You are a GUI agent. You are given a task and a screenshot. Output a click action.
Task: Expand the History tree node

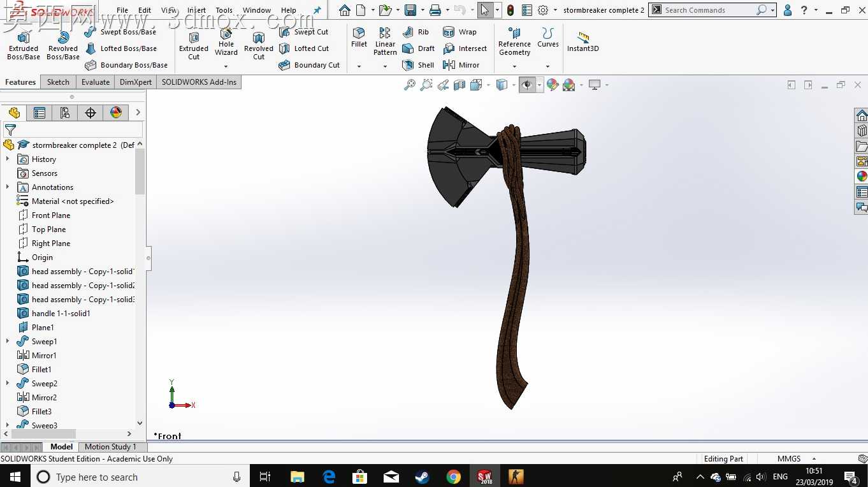click(x=8, y=159)
